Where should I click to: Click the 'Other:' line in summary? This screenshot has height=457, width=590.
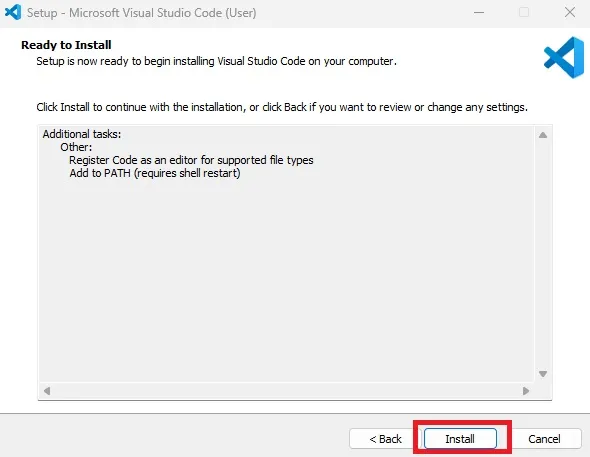pos(76,147)
